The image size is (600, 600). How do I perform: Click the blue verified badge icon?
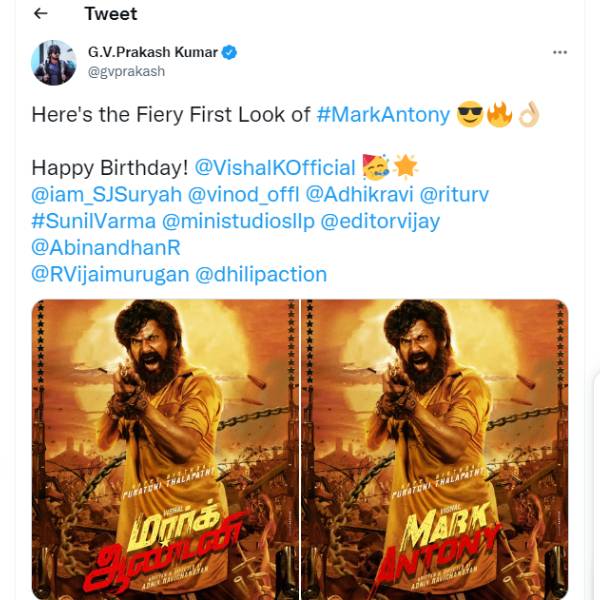(x=229, y=52)
